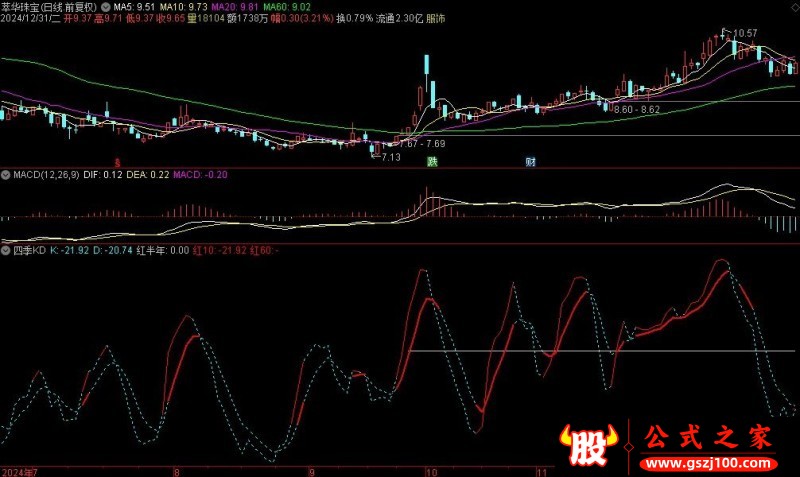This screenshot has height=477, width=800.
Task: Open the dropdown beside 萃华珠宝 chart title
Action: click(106, 7)
